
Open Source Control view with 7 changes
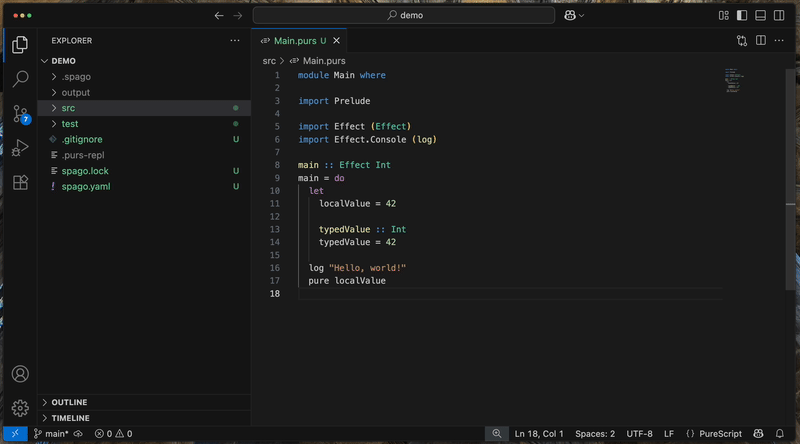tap(21, 114)
